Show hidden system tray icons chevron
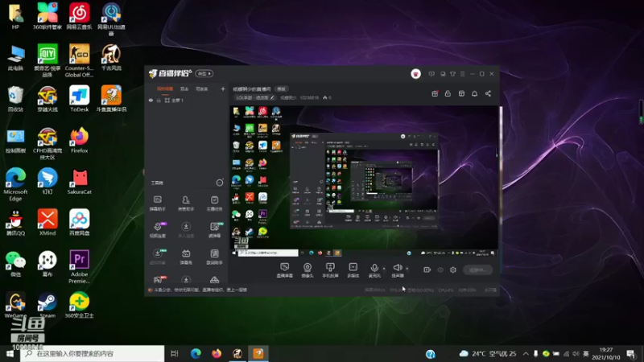This screenshot has width=644, height=362. click(x=526, y=353)
